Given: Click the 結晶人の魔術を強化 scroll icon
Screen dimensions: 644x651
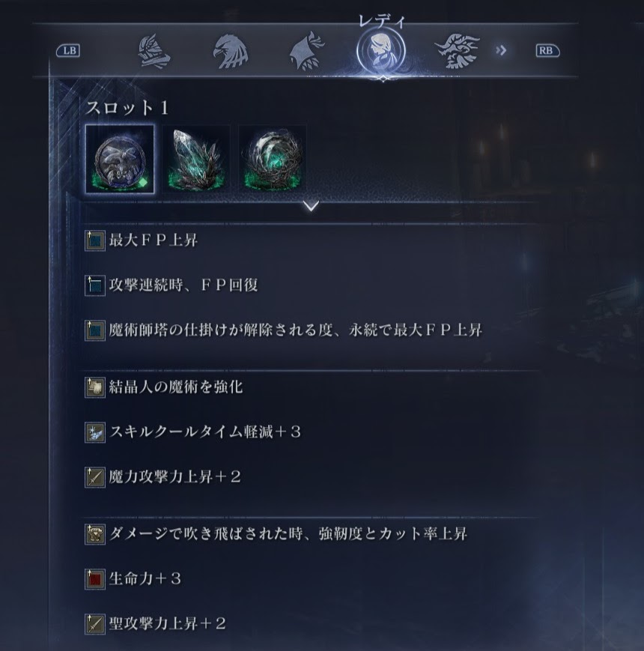Looking at the screenshot, I should (95, 387).
